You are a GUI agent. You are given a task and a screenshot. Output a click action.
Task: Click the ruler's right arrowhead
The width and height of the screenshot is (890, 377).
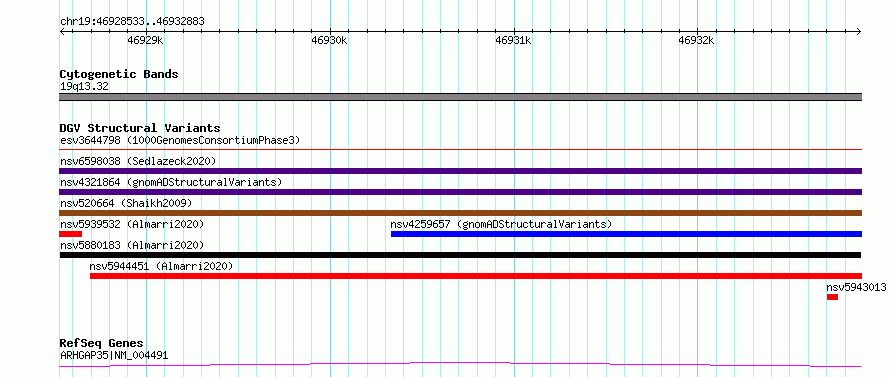click(858, 31)
